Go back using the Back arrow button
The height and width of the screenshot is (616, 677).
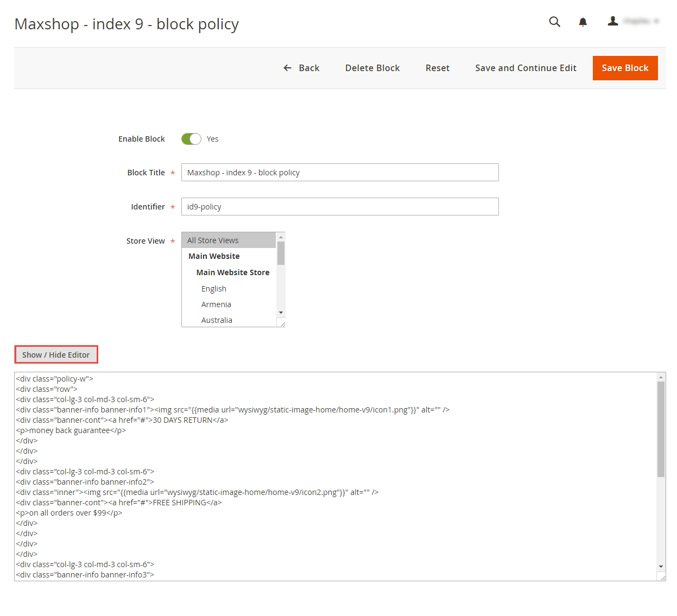[x=301, y=68]
